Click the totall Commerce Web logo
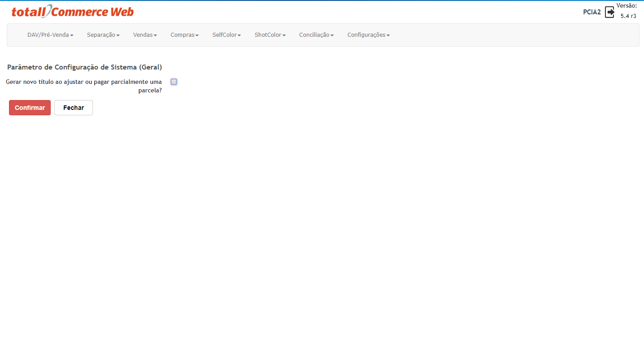Screen dimensions: 644x340 [x=73, y=12]
